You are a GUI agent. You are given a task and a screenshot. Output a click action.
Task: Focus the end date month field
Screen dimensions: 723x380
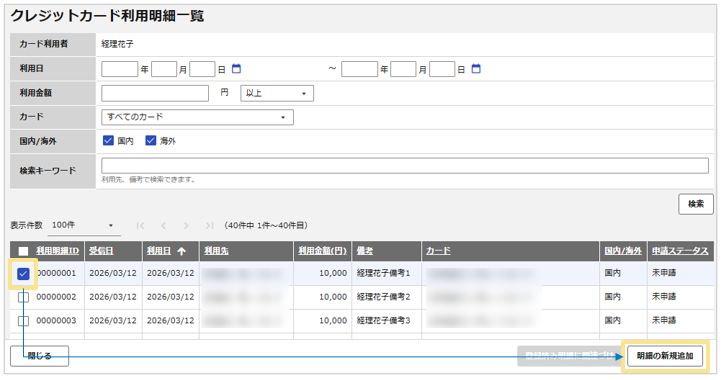coord(403,69)
